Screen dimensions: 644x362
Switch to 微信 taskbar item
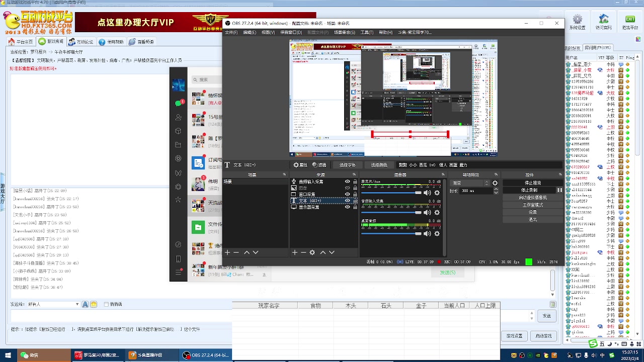click(43, 355)
